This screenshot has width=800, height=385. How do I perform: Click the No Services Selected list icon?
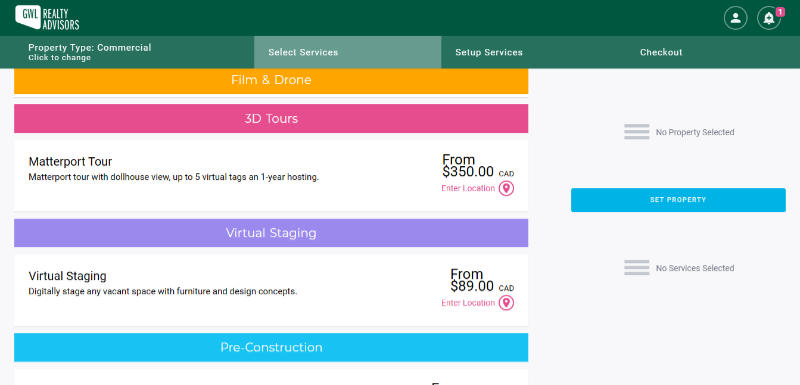coord(637,268)
